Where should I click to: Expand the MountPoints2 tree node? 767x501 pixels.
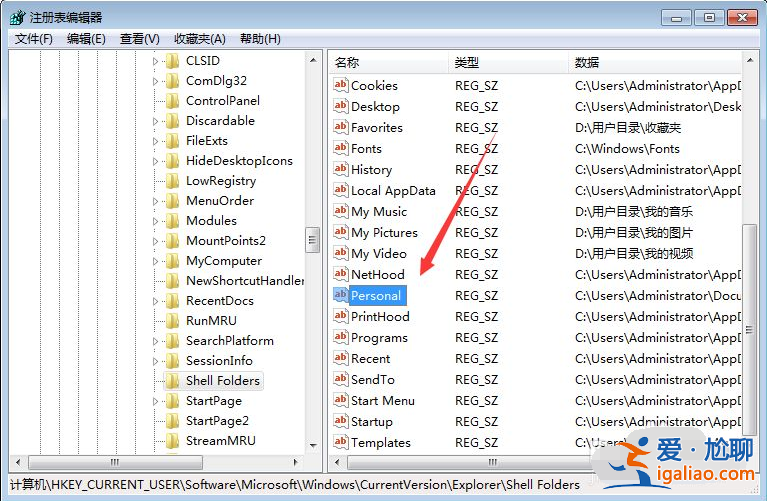pos(156,241)
